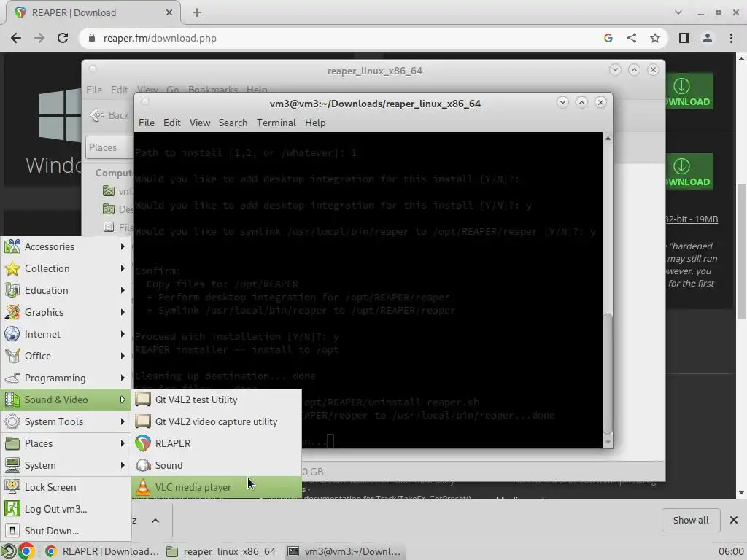Expand the Education category
Screen dimensions: 747x560
click(x=66, y=290)
